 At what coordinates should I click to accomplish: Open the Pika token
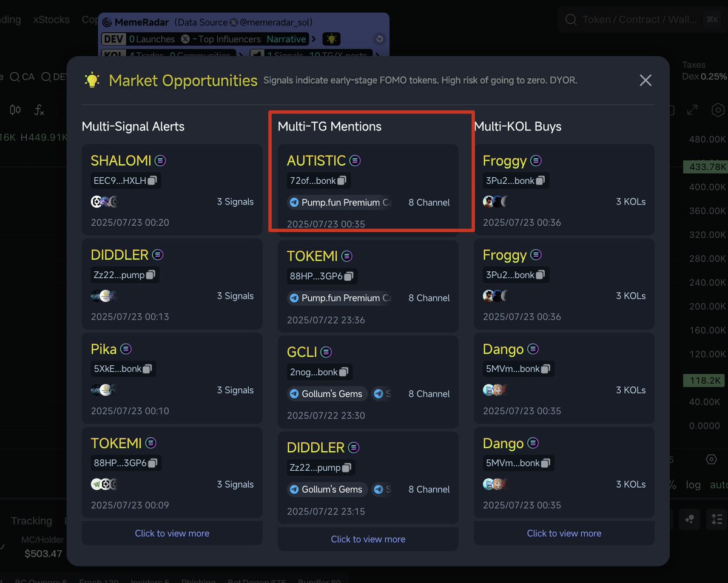click(104, 349)
